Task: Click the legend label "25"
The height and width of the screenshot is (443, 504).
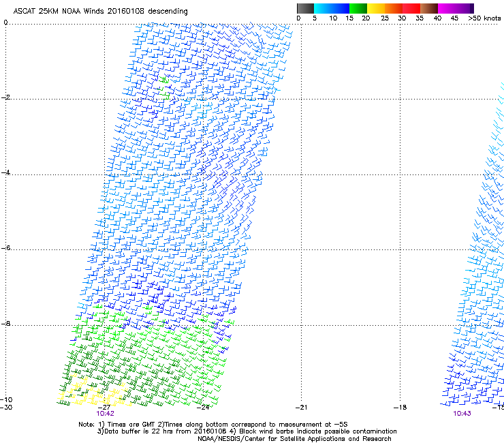Action: (385, 18)
